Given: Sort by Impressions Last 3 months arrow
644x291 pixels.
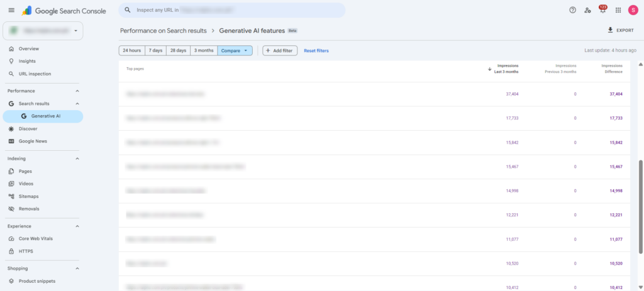Looking at the screenshot, I should (489, 69).
